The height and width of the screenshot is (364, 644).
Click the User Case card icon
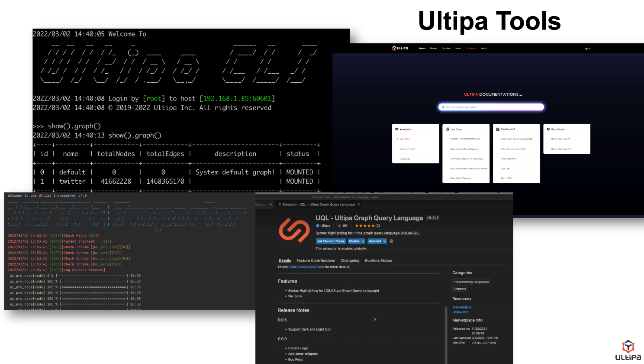point(448,129)
